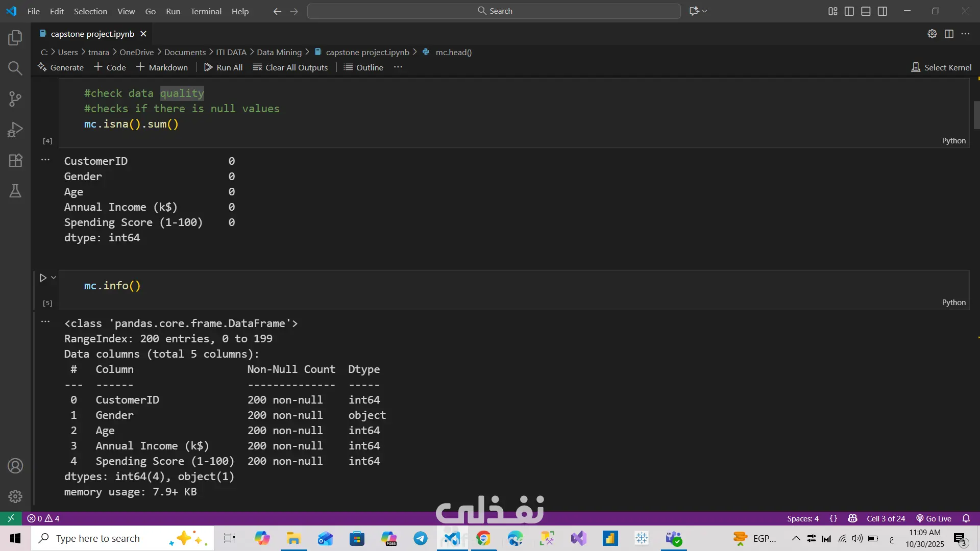Click Clear All Outputs button
Image resolution: width=980 pixels, height=551 pixels.
tap(290, 67)
